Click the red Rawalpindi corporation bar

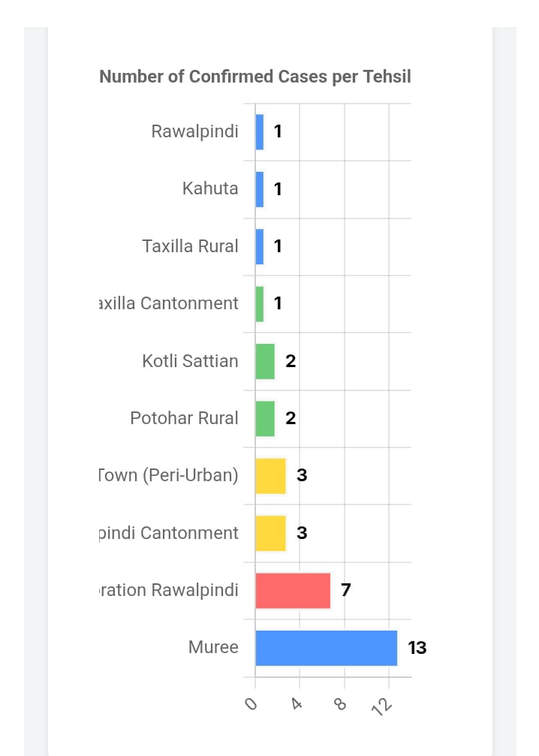coord(293,590)
